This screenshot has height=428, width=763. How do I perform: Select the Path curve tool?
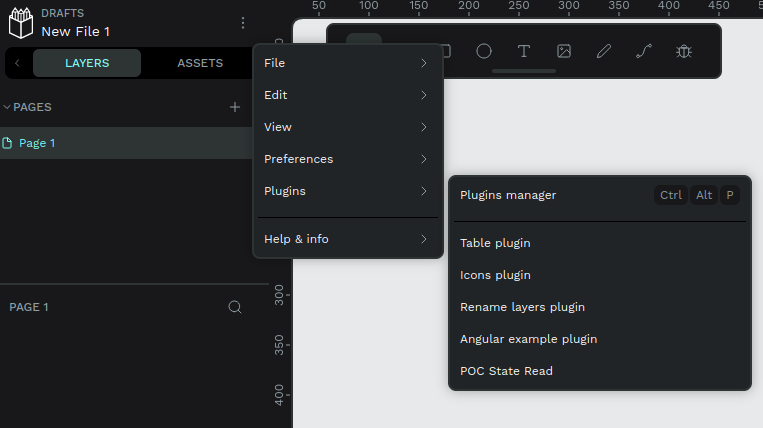point(644,51)
